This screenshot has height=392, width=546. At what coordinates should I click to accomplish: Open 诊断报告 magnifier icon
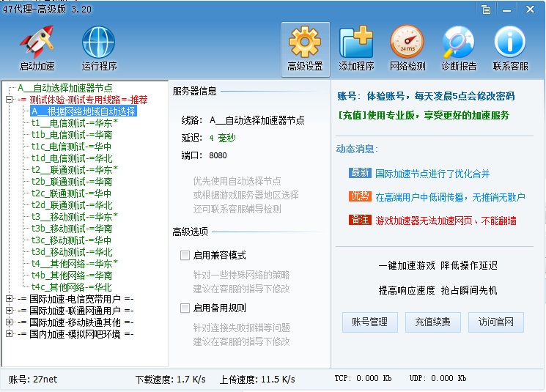click(x=459, y=48)
